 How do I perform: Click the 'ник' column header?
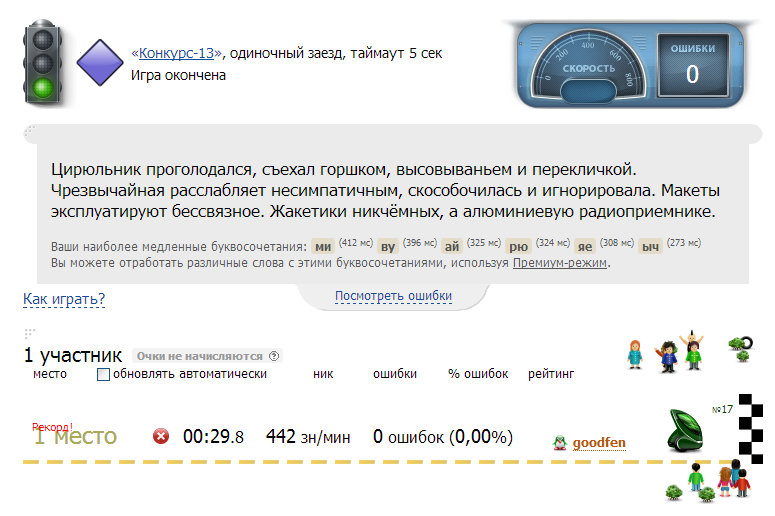coord(323,374)
